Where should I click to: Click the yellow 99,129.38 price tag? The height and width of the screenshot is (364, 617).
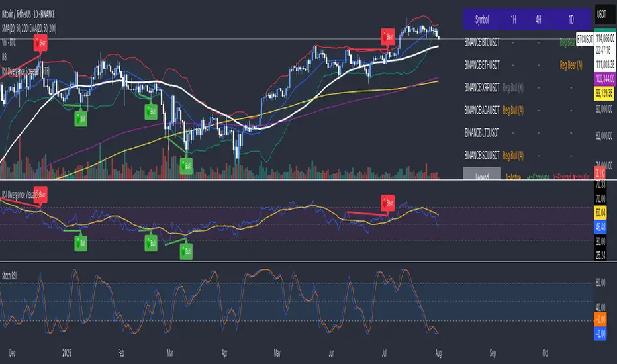point(605,93)
